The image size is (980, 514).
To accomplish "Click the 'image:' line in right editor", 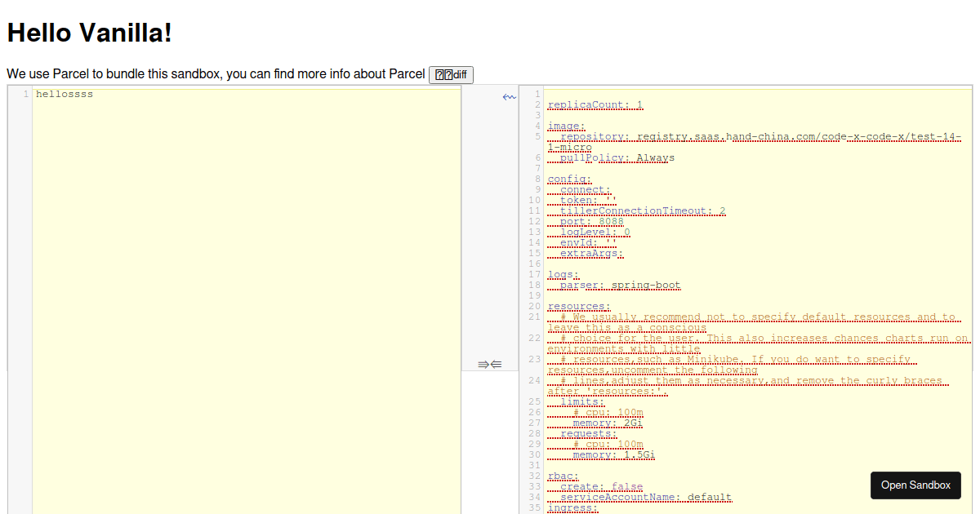I will point(567,126).
